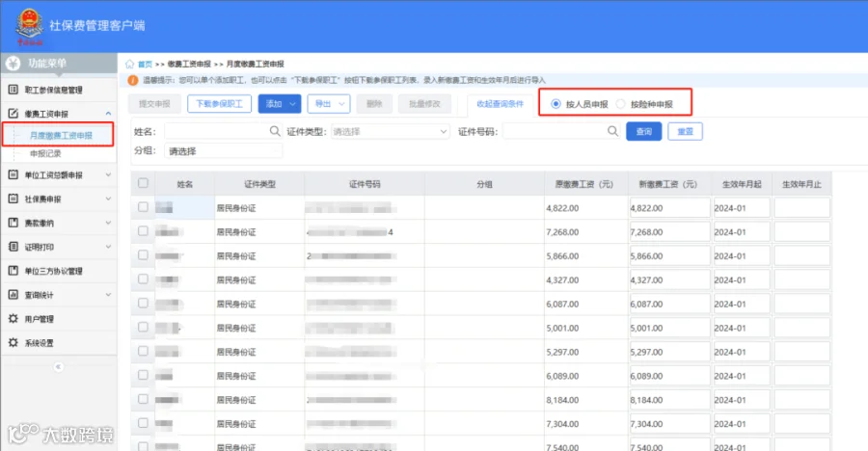
Task: Click the 功能菜单 yen circle icon
Action: tap(14, 64)
